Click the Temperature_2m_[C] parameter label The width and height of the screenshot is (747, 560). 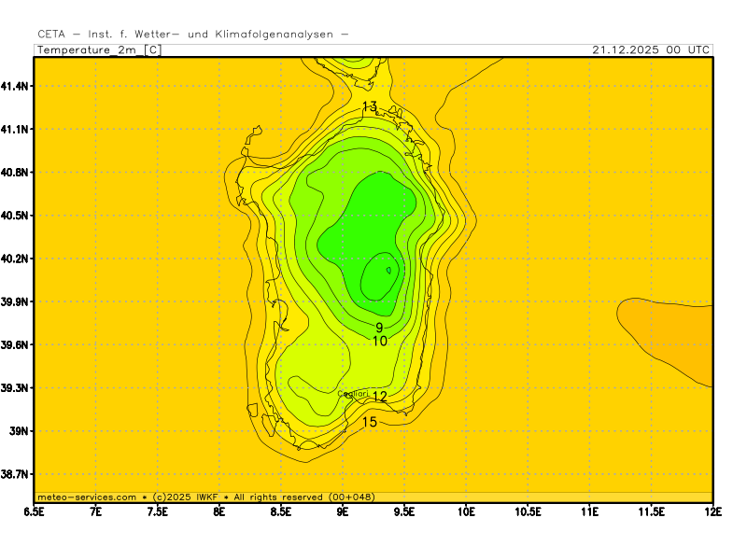pos(98,49)
